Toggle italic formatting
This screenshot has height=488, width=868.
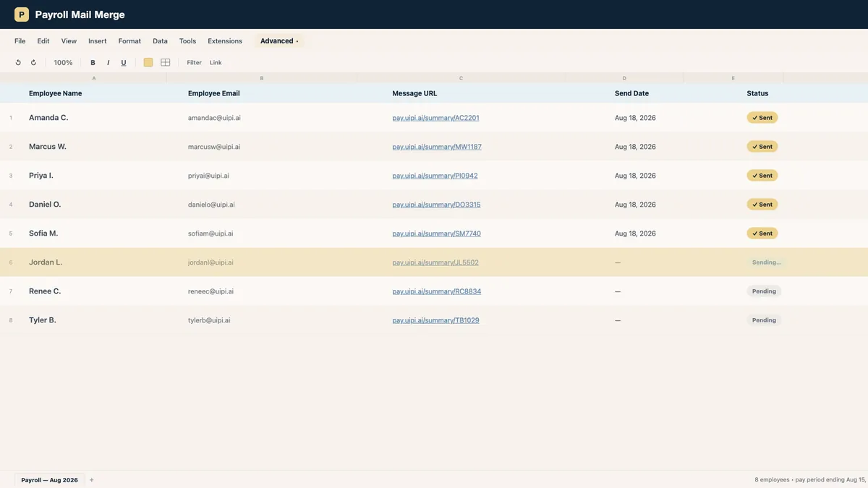[108, 63]
